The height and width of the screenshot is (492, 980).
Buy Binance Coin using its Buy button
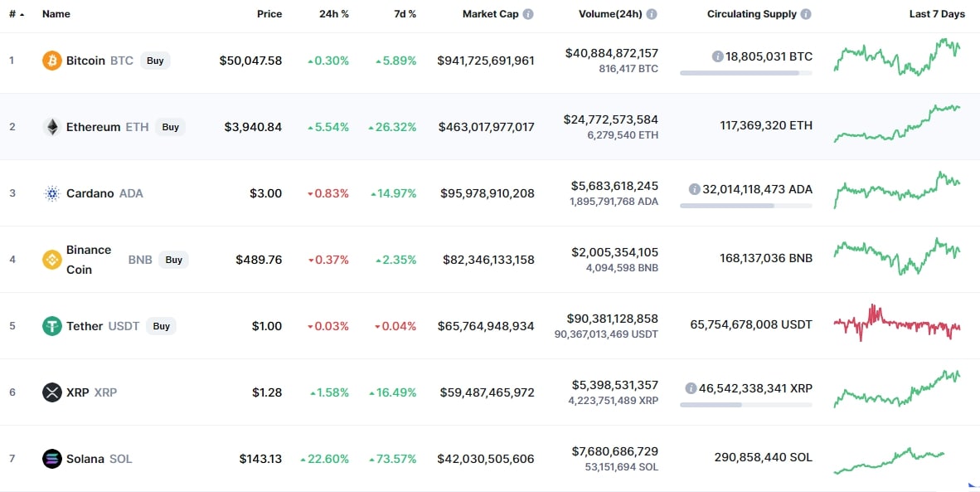[174, 260]
